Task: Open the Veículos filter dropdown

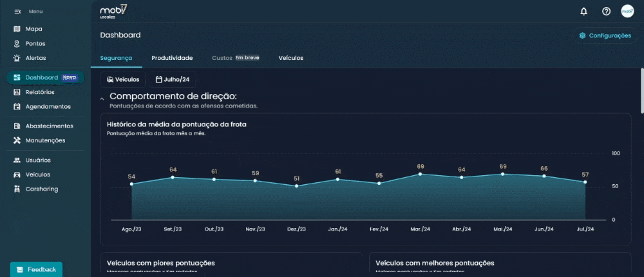Action: click(123, 80)
